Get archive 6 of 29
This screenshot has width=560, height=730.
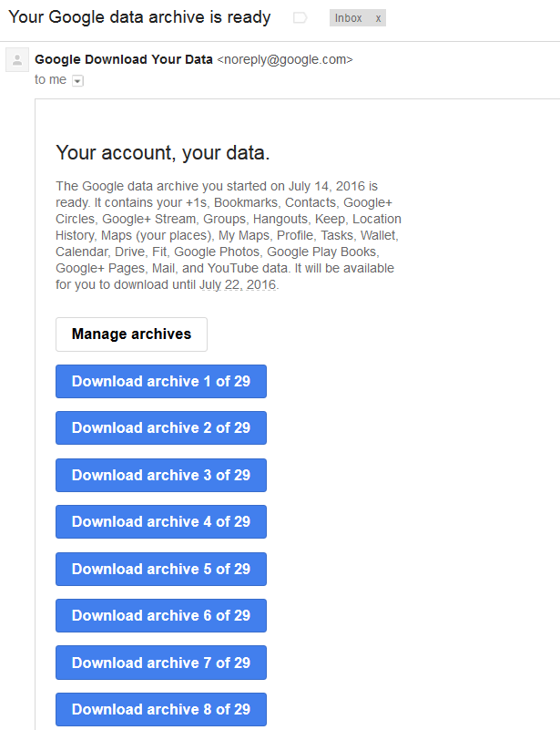point(161,616)
